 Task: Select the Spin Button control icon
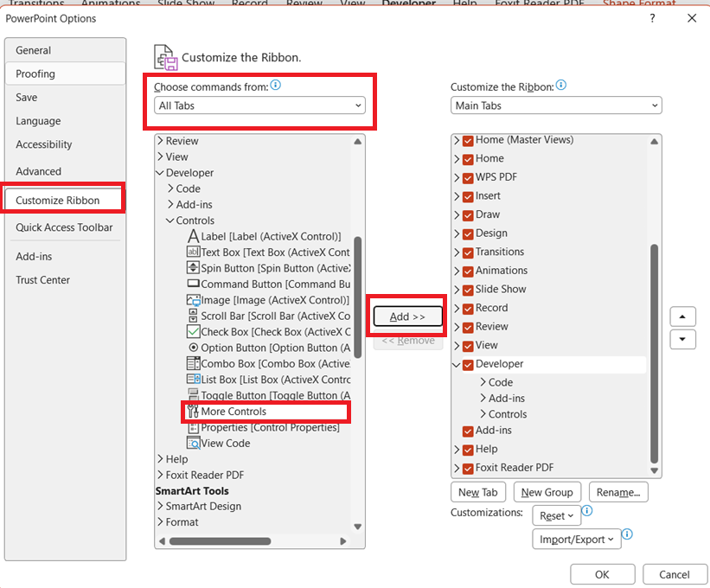(194, 267)
